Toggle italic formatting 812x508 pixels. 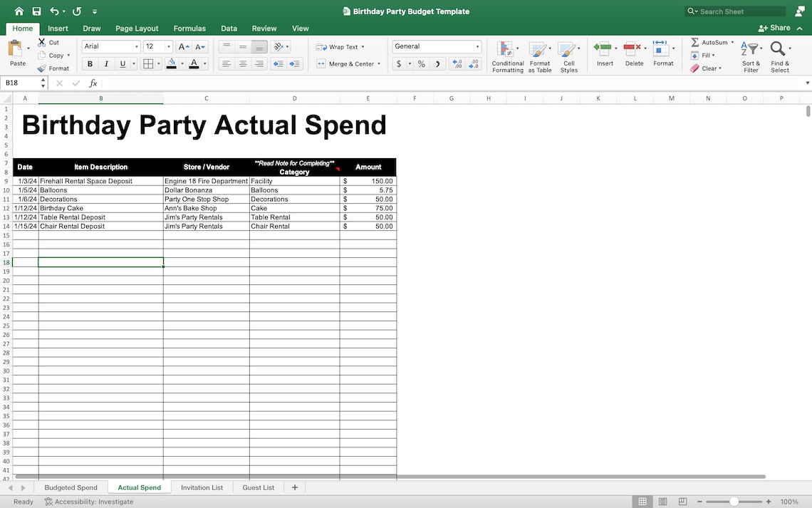pyautogui.click(x=105, y=63)
